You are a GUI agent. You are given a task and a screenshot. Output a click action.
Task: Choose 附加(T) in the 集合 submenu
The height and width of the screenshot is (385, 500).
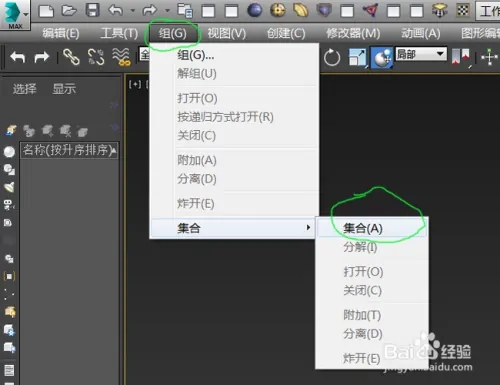(362, 315)
